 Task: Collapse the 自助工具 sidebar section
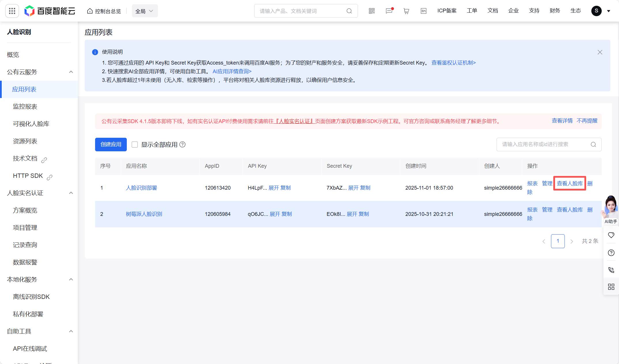(x=71, y=331)
